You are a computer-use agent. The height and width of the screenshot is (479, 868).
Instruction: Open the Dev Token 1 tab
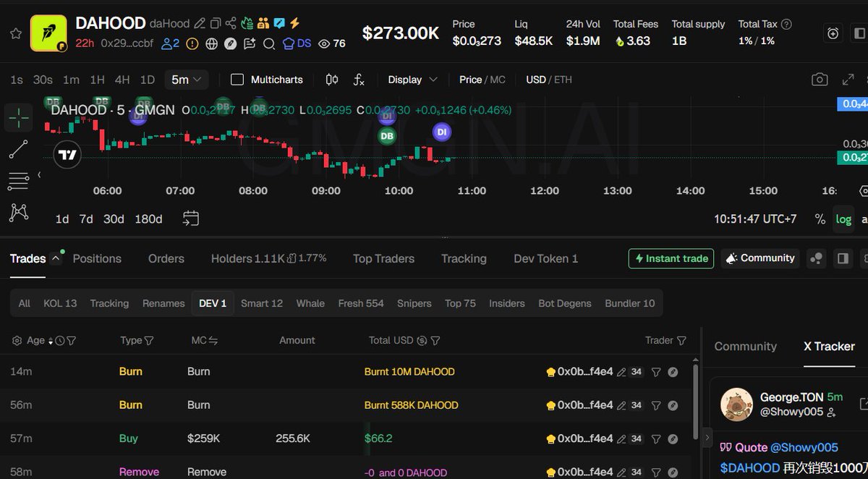(546, 258)
